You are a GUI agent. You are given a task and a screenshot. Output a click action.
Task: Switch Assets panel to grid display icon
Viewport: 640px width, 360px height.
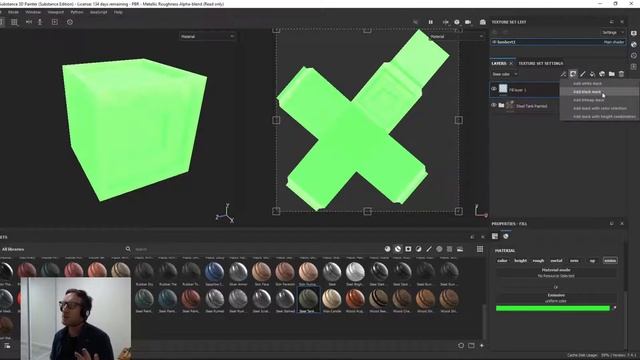(480, 249)
